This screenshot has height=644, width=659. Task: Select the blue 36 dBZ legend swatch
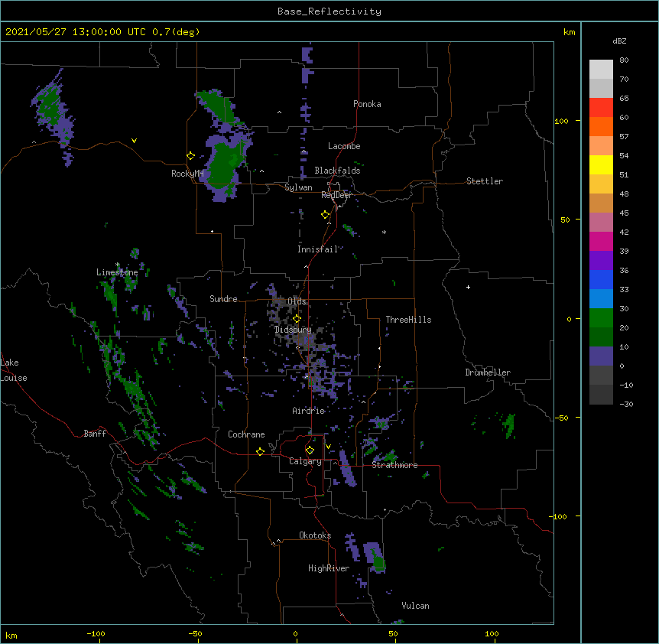(601, 279)
